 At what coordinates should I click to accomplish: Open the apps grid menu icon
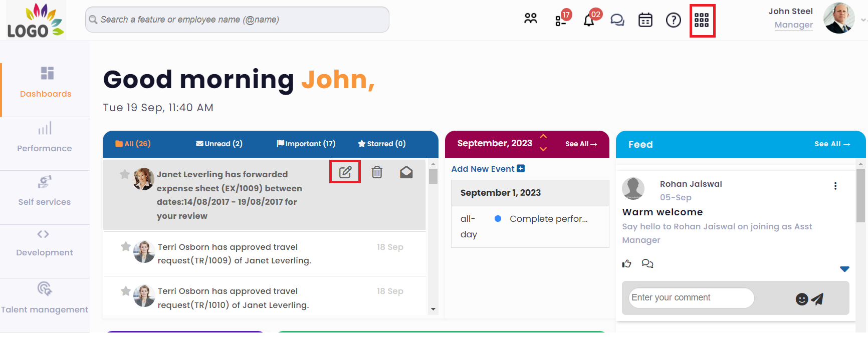pyautogui.click(x=702, y=20)
